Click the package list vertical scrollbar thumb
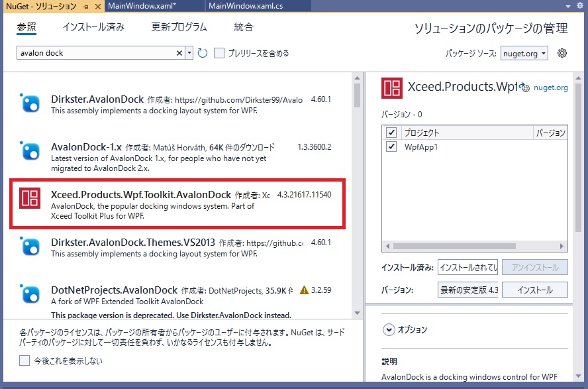The image size is (588, 389). click(357, 95)
